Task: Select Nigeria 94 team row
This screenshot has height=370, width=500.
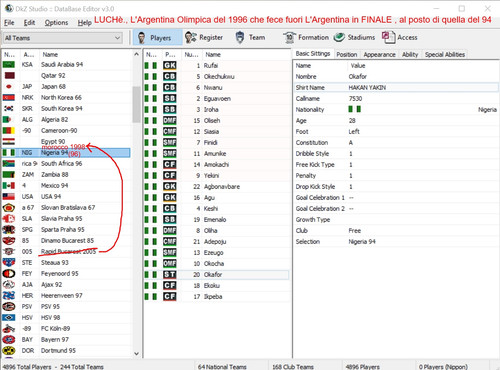Action: [66, 153]
